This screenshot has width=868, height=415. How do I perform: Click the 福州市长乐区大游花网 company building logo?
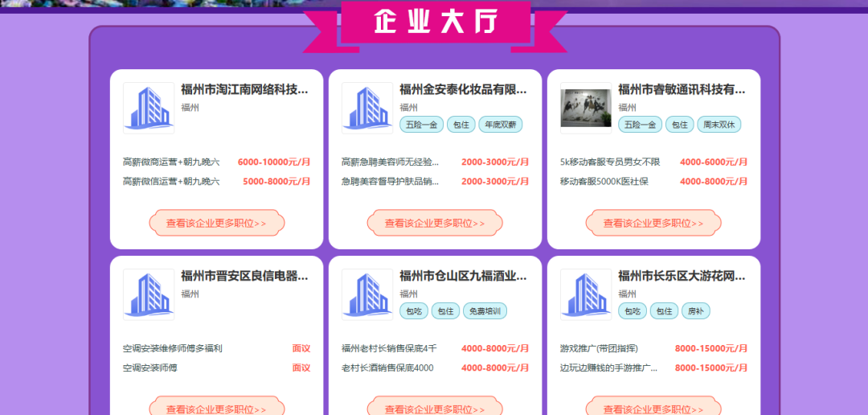[586, 294]
